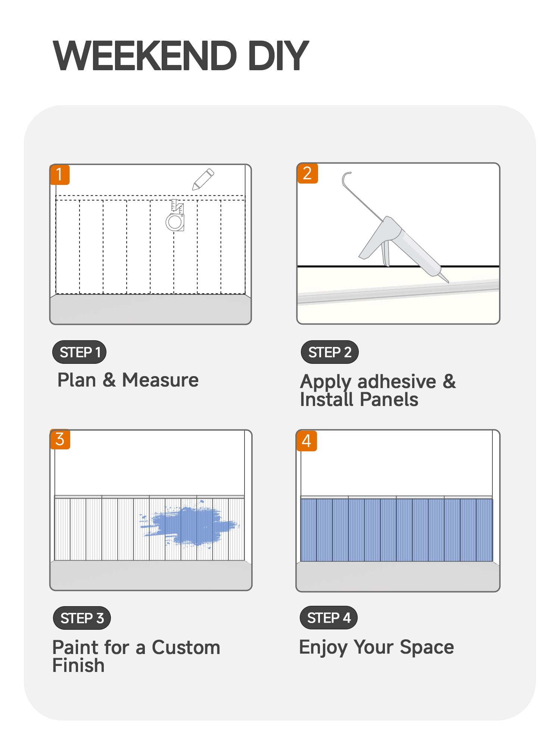Click the orange number 1 badge
Screen dimensions: 560x747
(60, 174)
